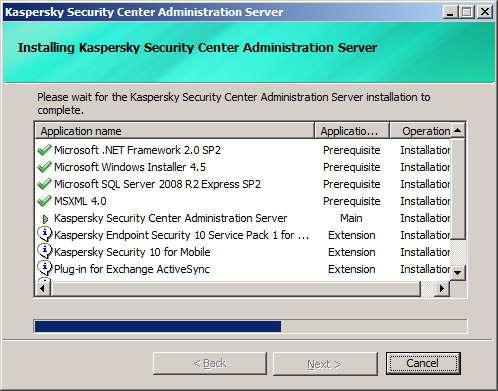Click the Operation column header
498x391 pixels.
[x=420, y=131]
